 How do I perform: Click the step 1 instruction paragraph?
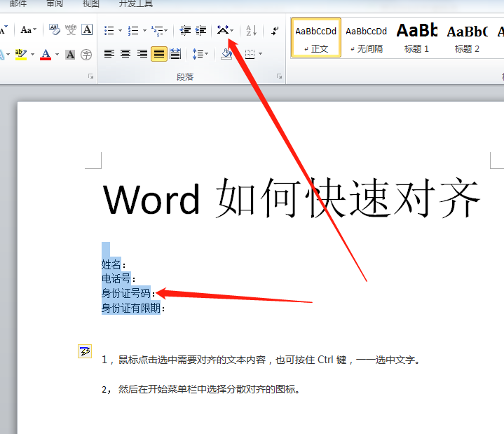tap(261, 360)
